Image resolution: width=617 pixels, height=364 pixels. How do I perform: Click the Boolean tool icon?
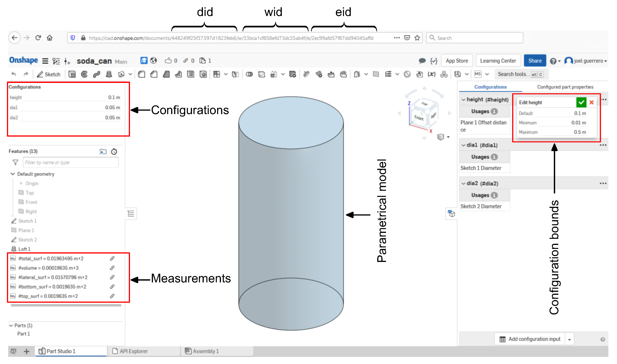tap(249, 74)
